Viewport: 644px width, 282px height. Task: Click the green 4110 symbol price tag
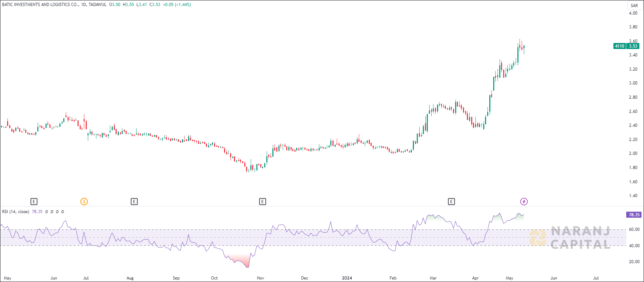pos(619,46)
